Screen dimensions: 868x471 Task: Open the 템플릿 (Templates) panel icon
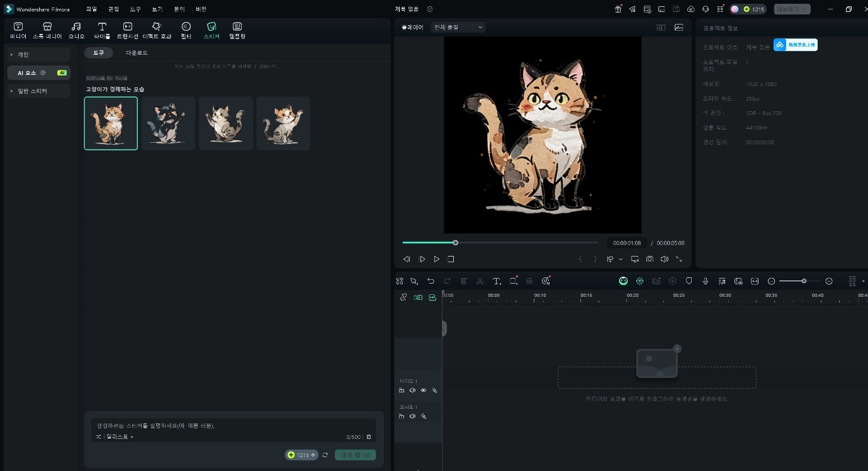pos(237,30)
